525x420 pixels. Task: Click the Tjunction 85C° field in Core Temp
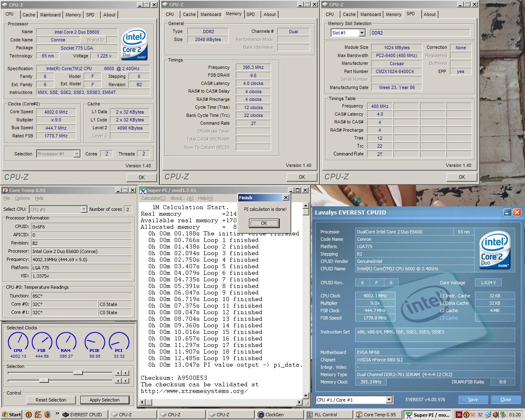coord(82,296)
